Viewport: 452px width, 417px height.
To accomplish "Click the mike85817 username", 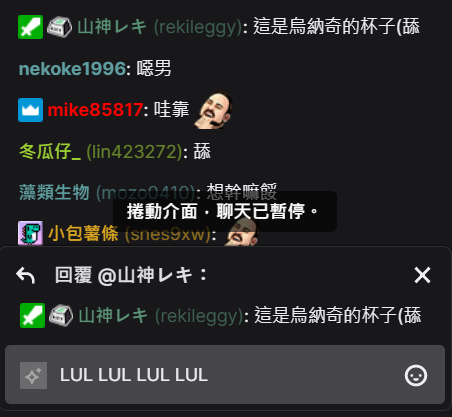I will pos(95,110).
